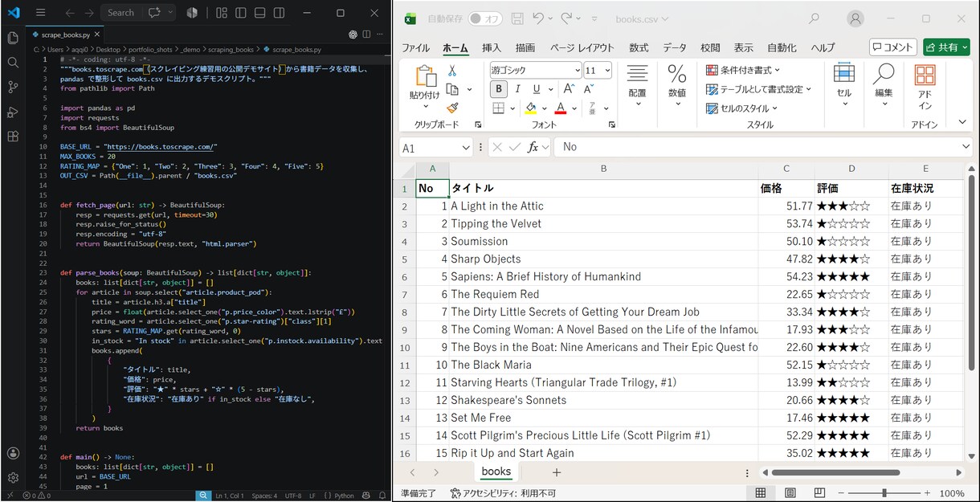Click the yellow fill color bucket
980x502 pixels.
(x=530, y=108)
